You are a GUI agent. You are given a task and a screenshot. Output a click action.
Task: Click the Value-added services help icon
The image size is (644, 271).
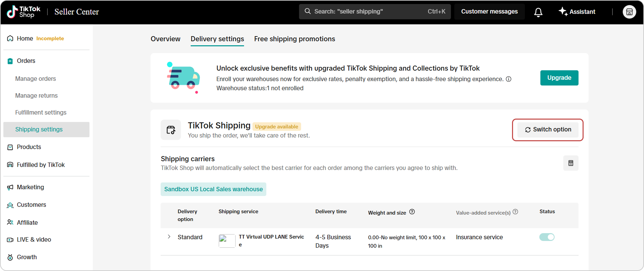[515, 212]
